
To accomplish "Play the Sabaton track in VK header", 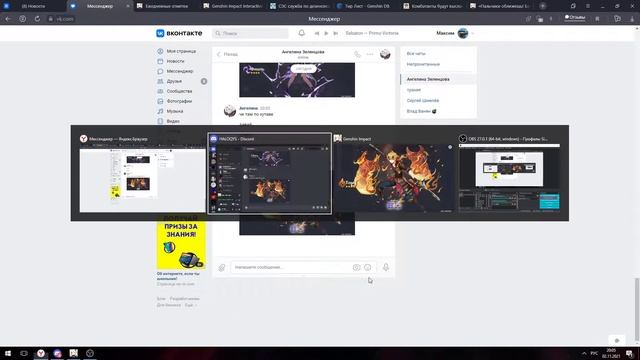I will pyautogui.click(x=326, y=33).
